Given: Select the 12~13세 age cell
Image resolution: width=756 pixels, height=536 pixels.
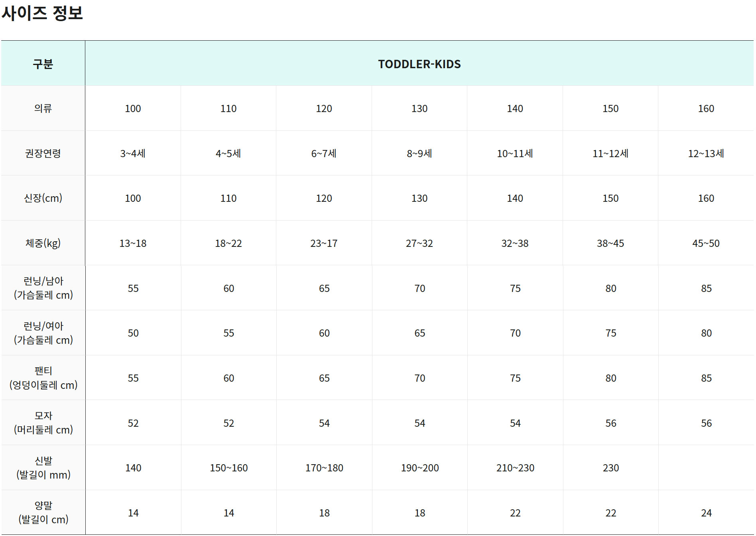Looking at the screenshot, I should (x=706, y=154).
